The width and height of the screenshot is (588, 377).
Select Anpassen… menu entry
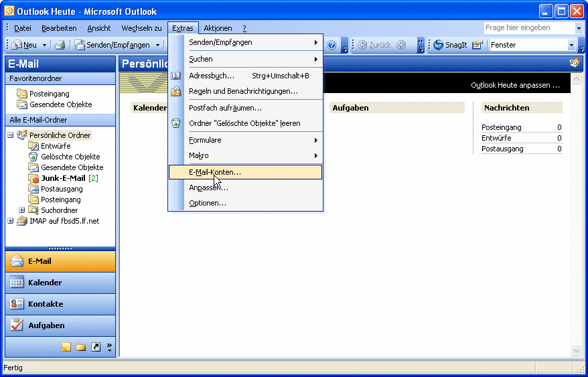pyautogui.click(x=246, y=187)
